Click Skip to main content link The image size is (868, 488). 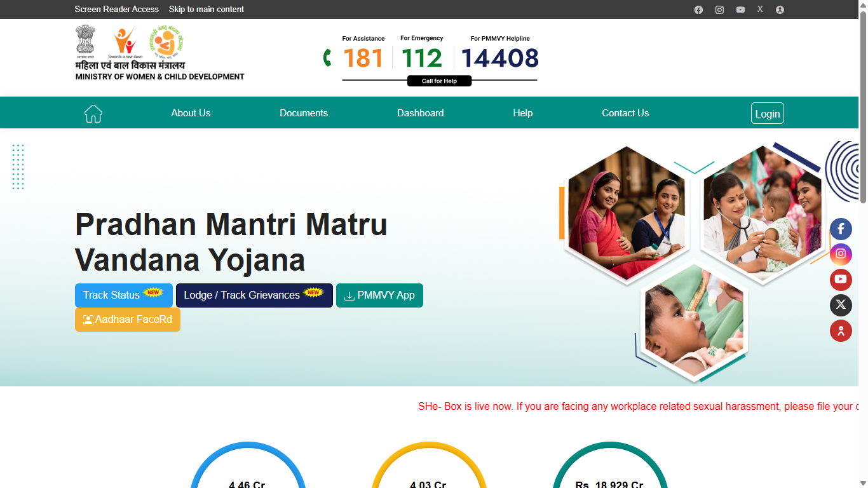click(207, 10)
